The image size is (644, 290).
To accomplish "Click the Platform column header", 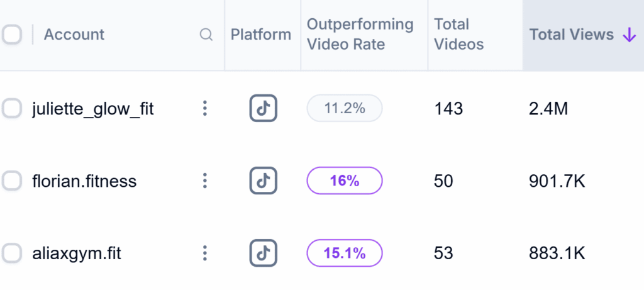I will pyautogui.click(x=261, y=35).
